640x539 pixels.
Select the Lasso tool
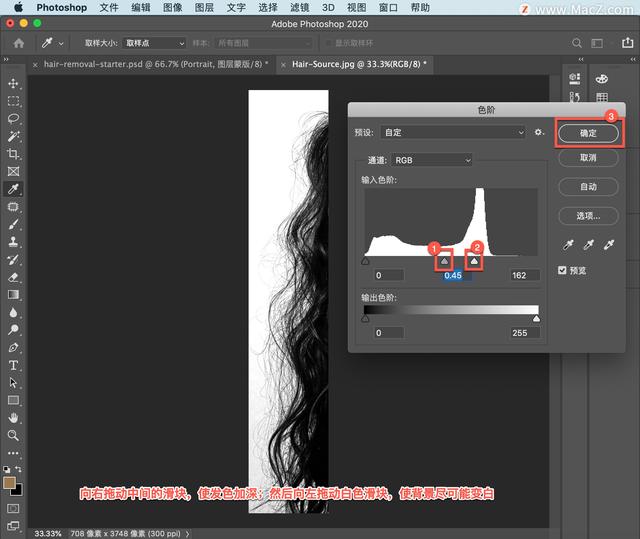[x=13, y=118]
